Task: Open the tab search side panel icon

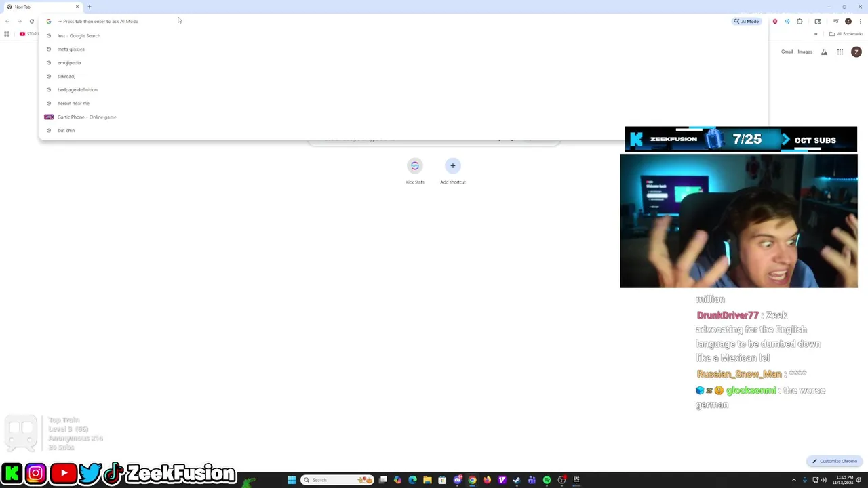Action: tap(818, 22)
